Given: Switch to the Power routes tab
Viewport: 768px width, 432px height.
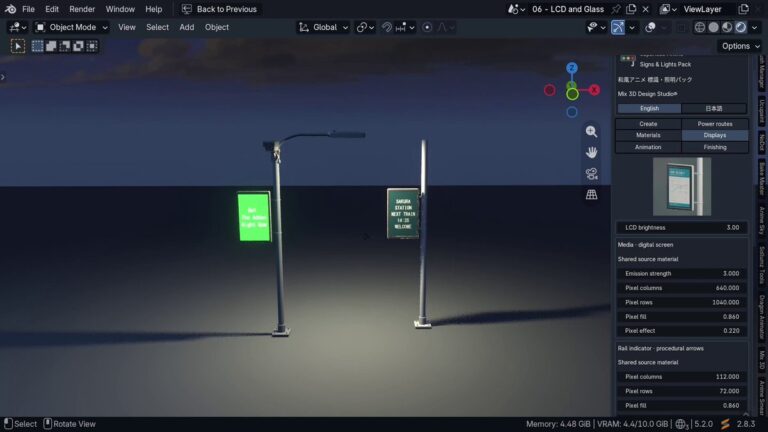Looking at the screenshot, I should (x=715, y=124).
